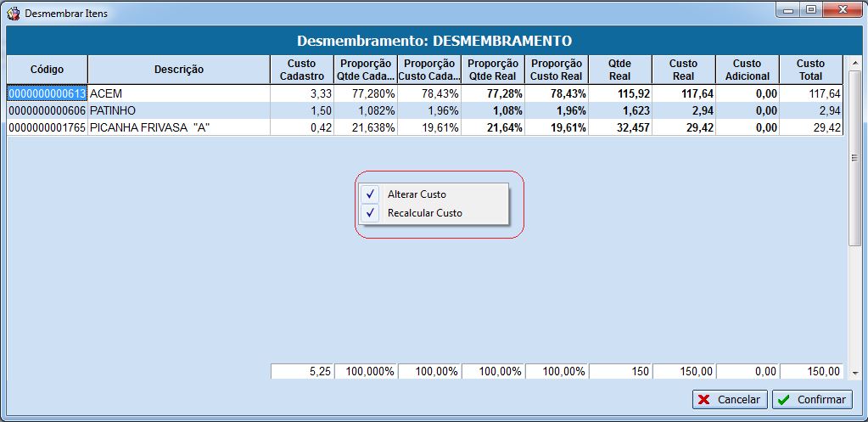Viewport: 868px width, 422px height.
Task: Click ACEM proportion value 77,280%
Action: (366, 93)
